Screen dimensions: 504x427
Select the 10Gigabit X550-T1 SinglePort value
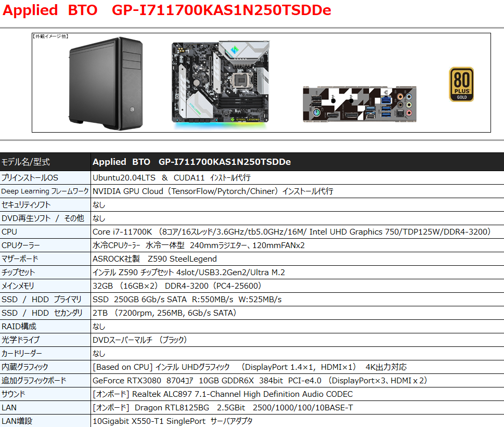[173, 421]
